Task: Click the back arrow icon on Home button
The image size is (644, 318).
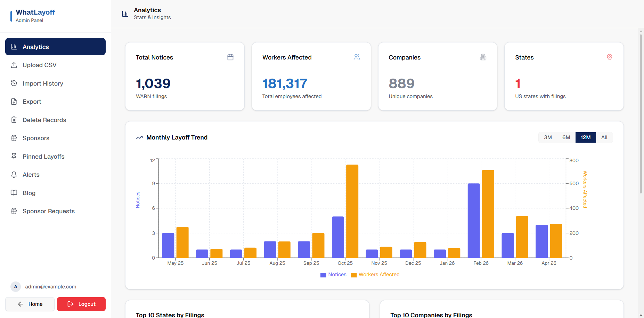Action: click(21, 304)
